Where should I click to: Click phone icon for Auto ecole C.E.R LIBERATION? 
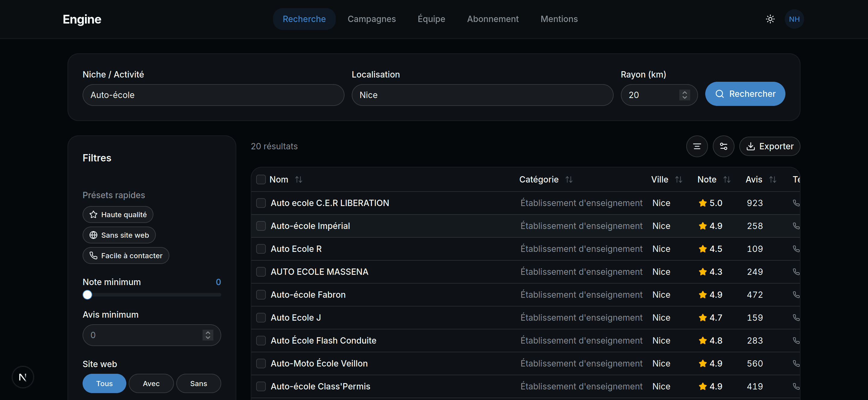pos(796,203)
